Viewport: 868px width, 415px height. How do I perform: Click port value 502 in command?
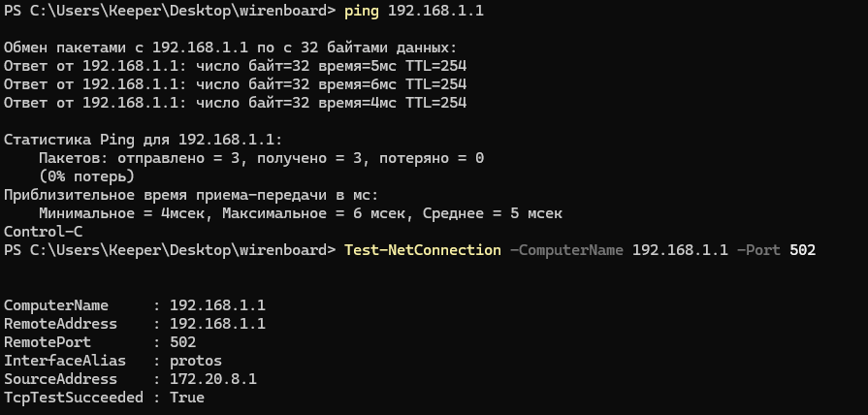point(803,250)
